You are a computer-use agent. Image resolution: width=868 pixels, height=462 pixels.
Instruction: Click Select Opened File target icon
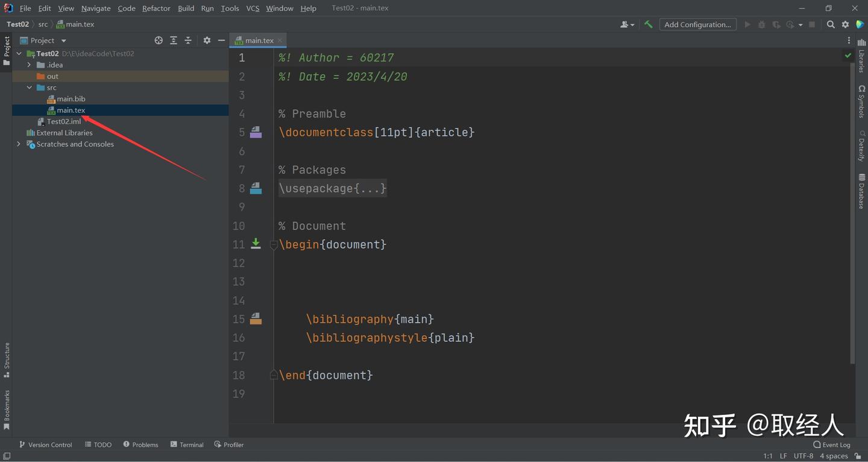[x=159, y=40]
